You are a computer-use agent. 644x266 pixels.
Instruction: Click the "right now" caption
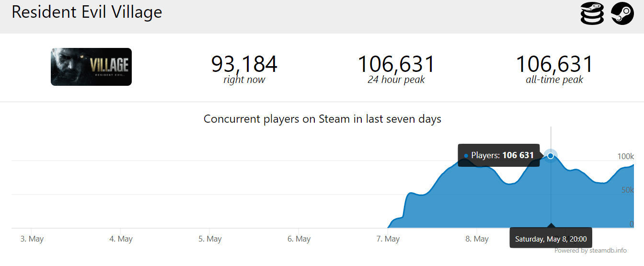click(x=244, y=80)
